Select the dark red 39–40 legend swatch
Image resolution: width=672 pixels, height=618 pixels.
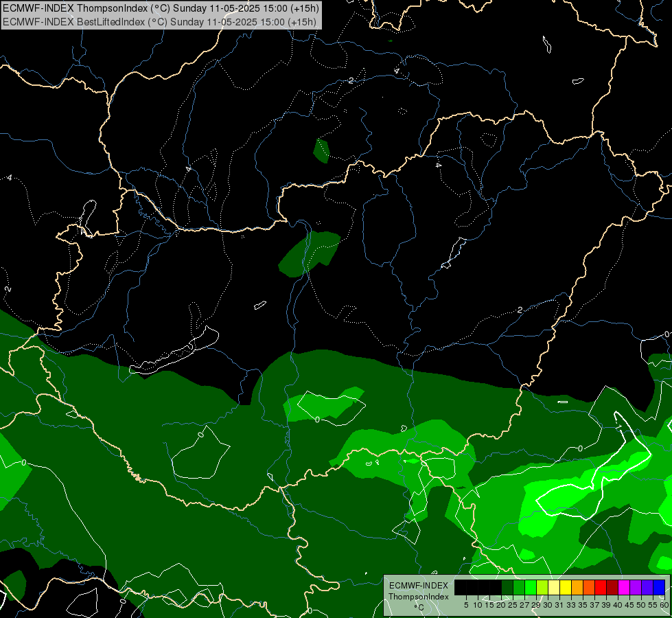[612, 587]
